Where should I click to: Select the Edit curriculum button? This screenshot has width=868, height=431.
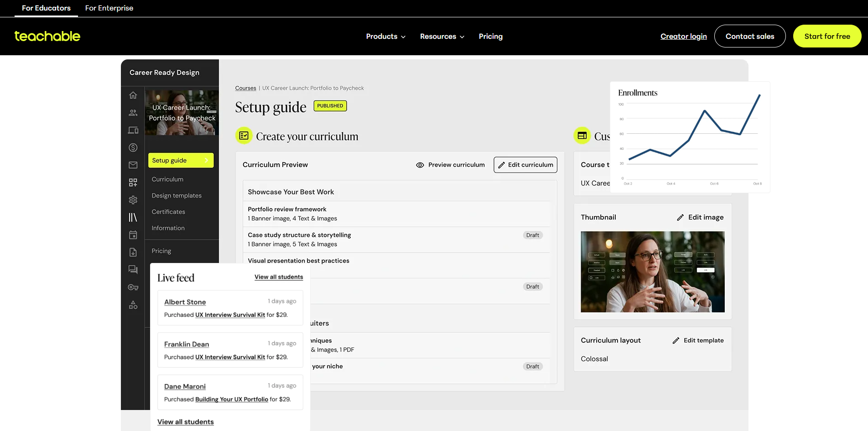pos(525,165)
